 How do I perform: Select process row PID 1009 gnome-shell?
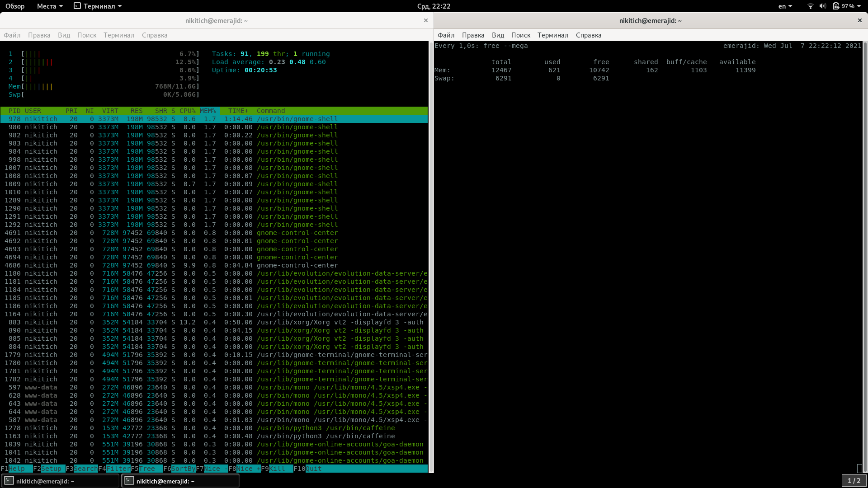point(214,184)
